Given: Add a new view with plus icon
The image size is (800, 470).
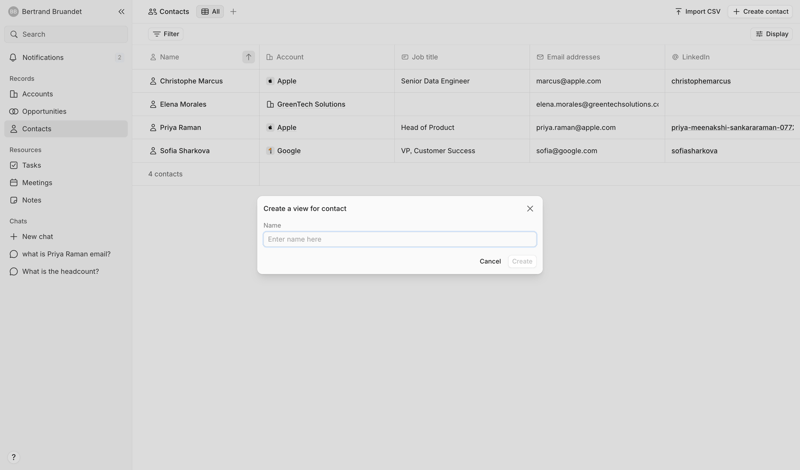Looking at the screenshot, I should point(233,11).
